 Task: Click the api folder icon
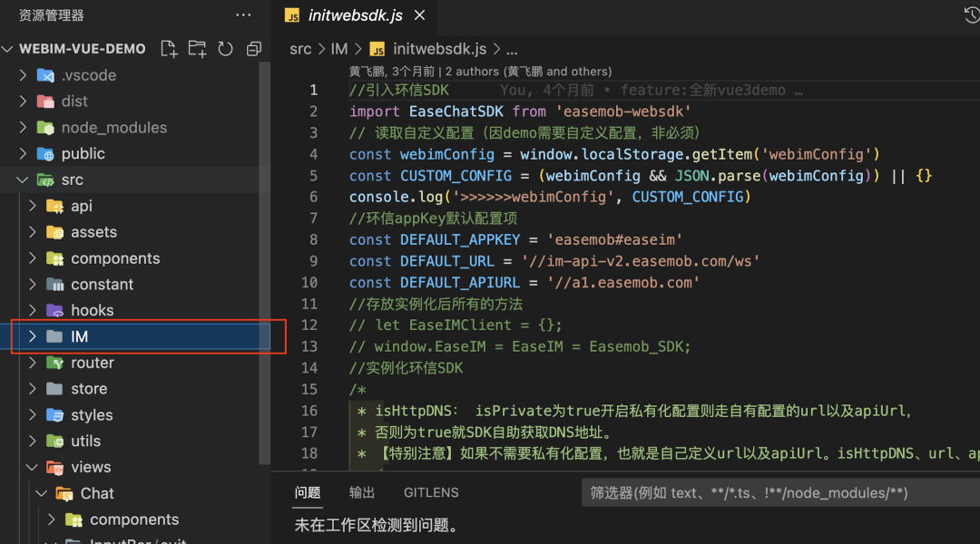pos(55,206)
